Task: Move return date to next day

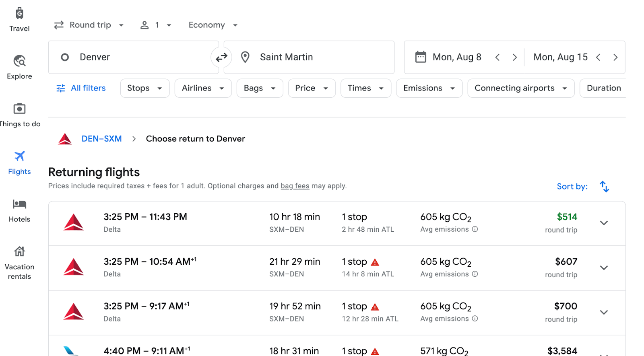Action: coord(615,57)
